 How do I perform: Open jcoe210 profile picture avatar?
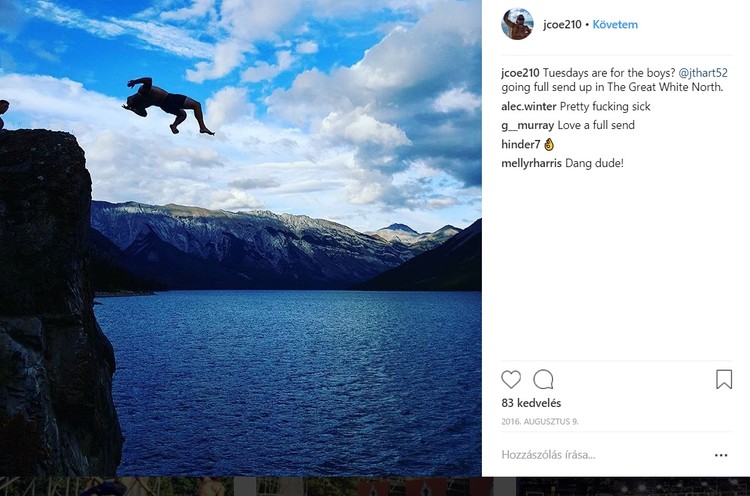[517, 24]
